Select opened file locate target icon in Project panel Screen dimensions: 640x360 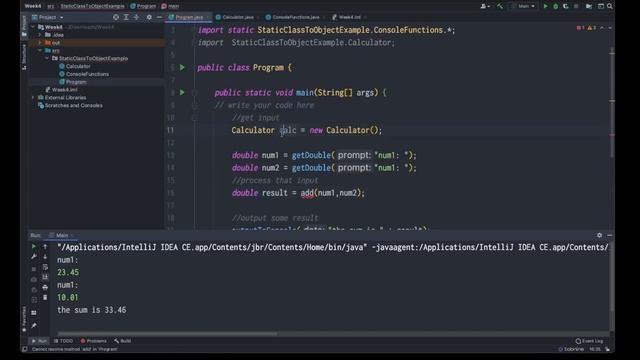pos(116,17)
